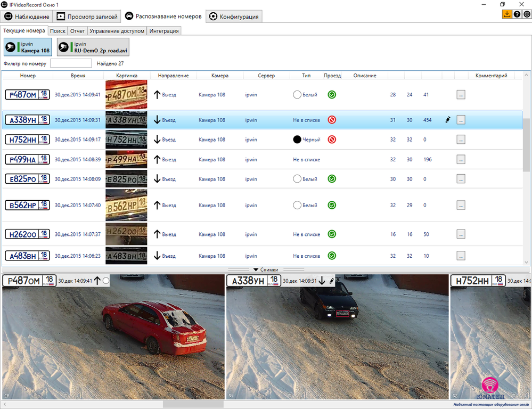Image resolution: width=532 pixels, height=409 pixels.
Task: Select the Камера 108 camera source
Action: tap(28, 47)
